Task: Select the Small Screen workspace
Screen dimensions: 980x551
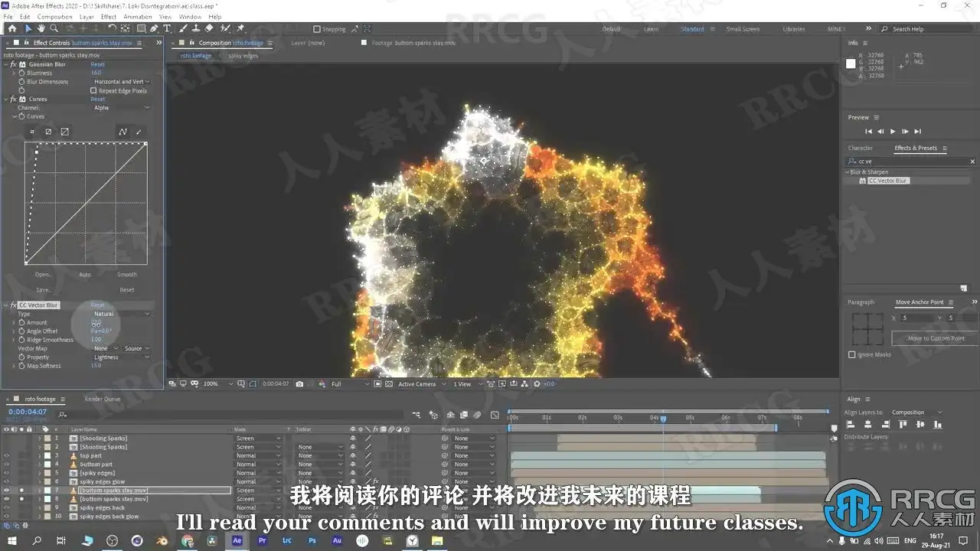Action: pyautogui.click(x=743, y=29)
